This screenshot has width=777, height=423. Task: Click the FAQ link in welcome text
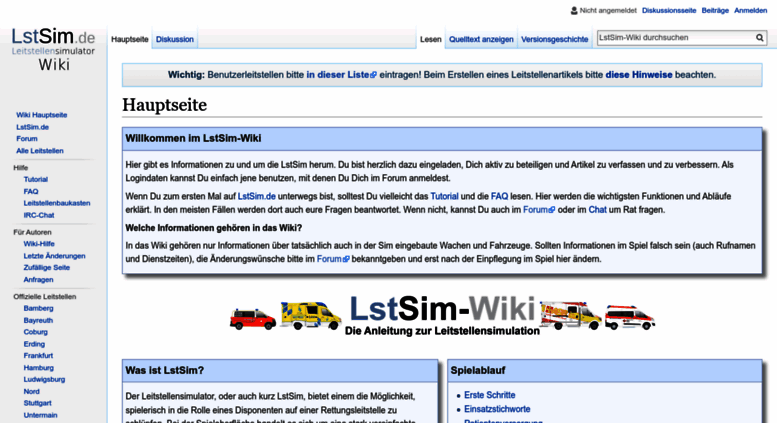500,196
